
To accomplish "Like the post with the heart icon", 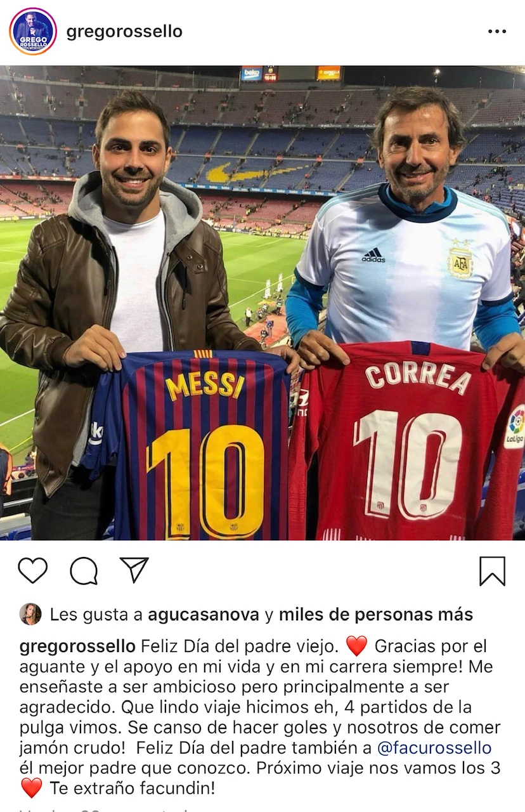I will coord(32,570).
